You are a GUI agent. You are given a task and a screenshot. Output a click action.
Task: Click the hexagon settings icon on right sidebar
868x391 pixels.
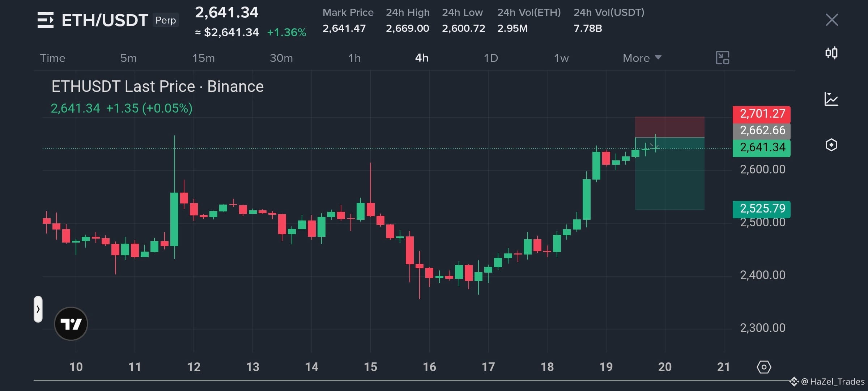point(831,145)
